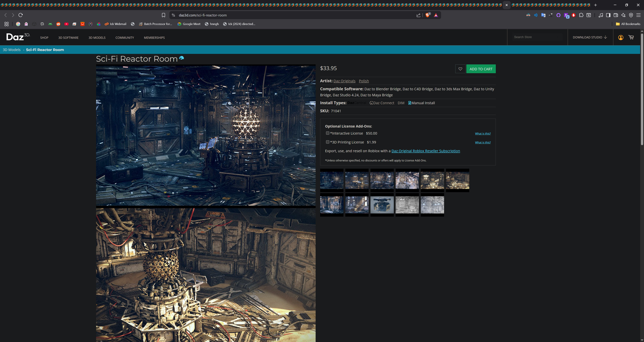The image size is (644, 342).
Task: Click the address bar URL daz3d.com/sci-fi-reactor-room
Action: 203,15
